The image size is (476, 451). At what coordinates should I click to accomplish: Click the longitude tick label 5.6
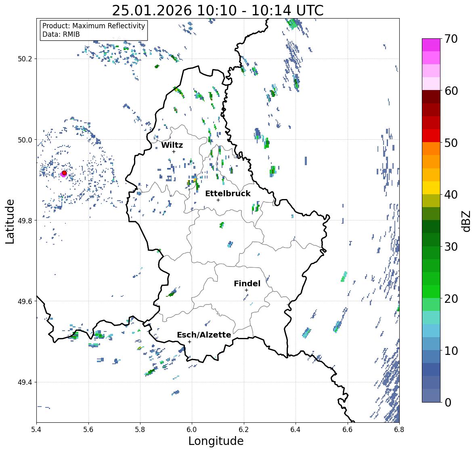click(88, 429)
